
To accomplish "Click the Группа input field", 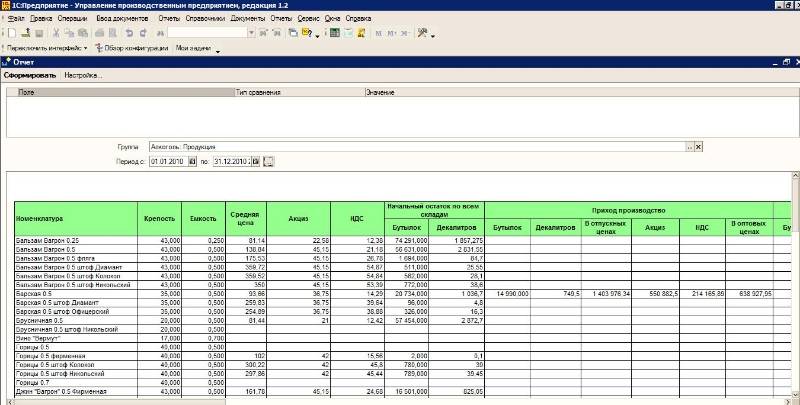I will (x=415, y=146).
